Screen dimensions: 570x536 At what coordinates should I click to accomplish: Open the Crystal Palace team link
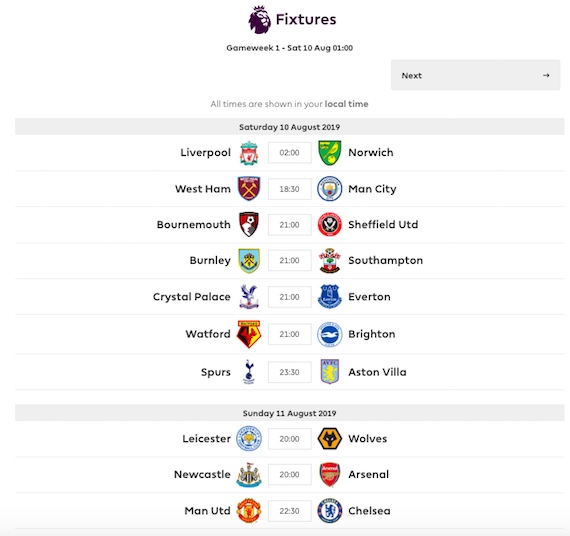192,297
